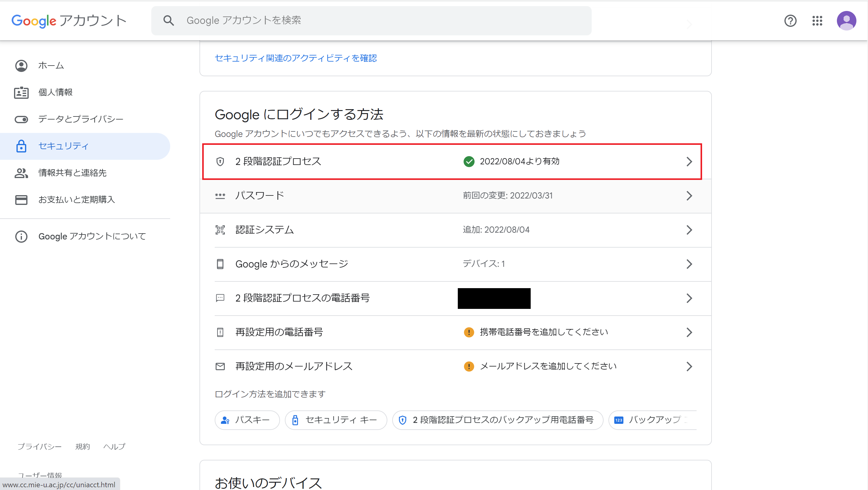Click the key icon in セキュリティ キー chip
This screenshot has height=490, width=868.
point(295,420)
